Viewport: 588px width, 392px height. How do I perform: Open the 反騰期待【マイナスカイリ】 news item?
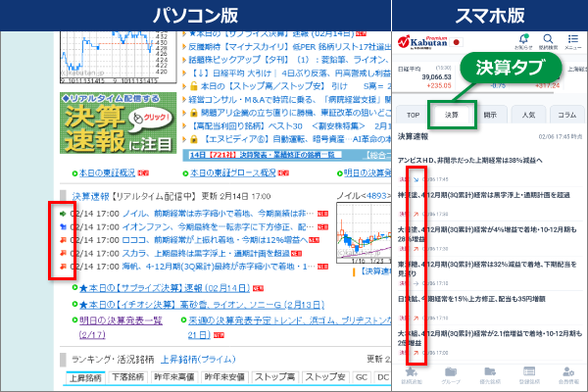click(x=290, y=46)
